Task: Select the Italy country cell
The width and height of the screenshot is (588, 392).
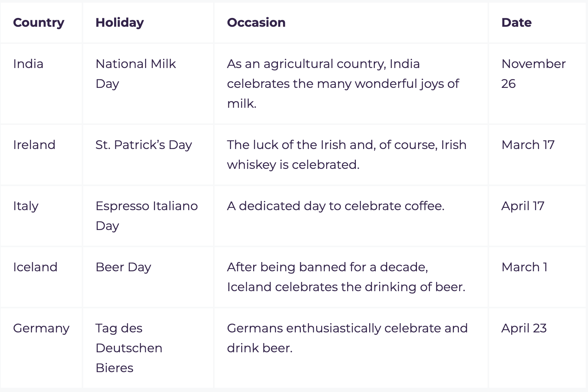Action: point(26,206)
